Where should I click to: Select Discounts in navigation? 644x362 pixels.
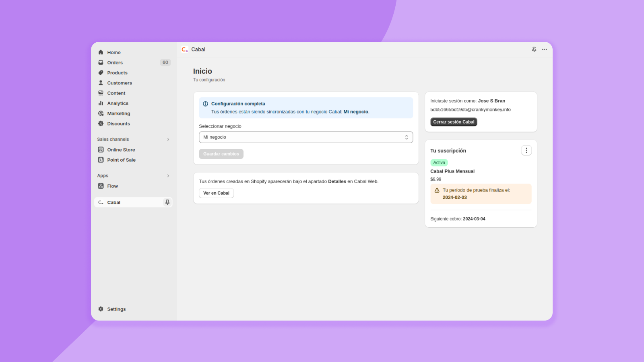coord(119,123)
